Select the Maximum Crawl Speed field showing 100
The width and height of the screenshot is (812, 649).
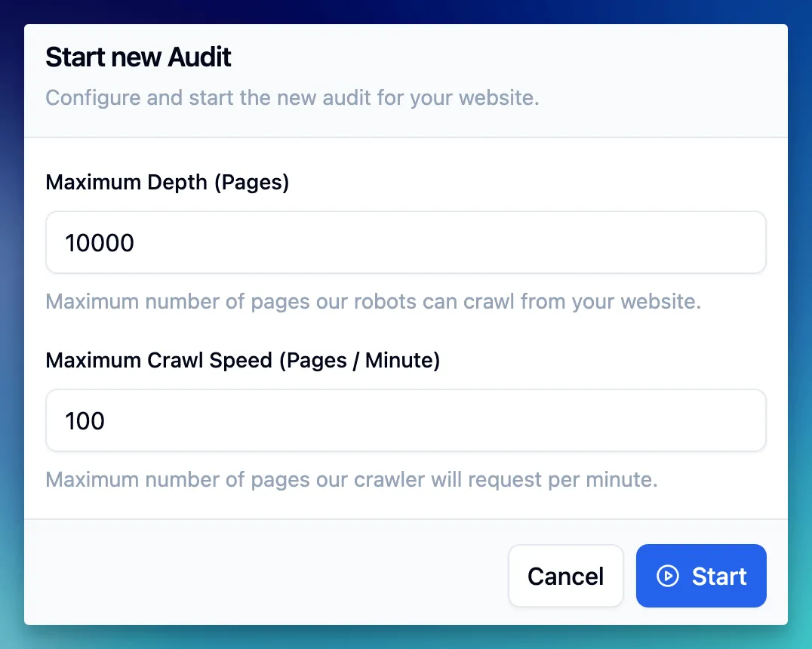pos(406,420)
